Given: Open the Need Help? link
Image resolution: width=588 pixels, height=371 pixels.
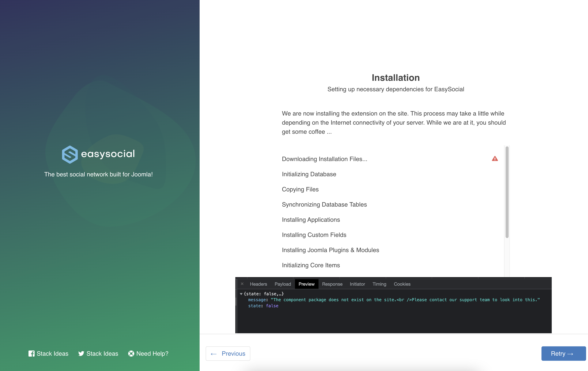Looking at the screenshot, I should click(148, 353).
